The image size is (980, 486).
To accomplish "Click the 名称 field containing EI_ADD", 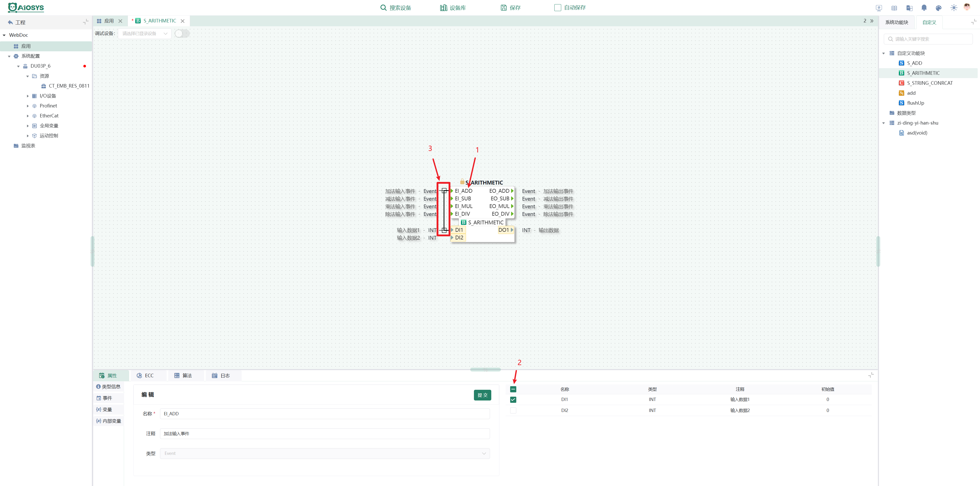I will (325, 414).
